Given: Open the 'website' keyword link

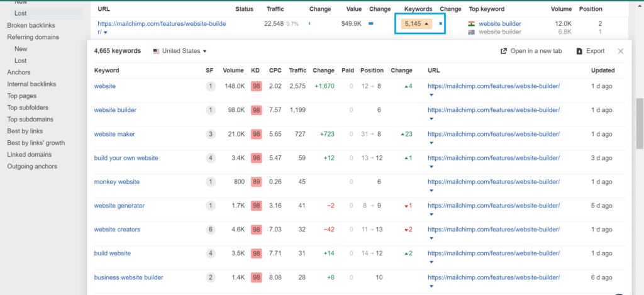Looking at the screenshot, I should point(105,86).
